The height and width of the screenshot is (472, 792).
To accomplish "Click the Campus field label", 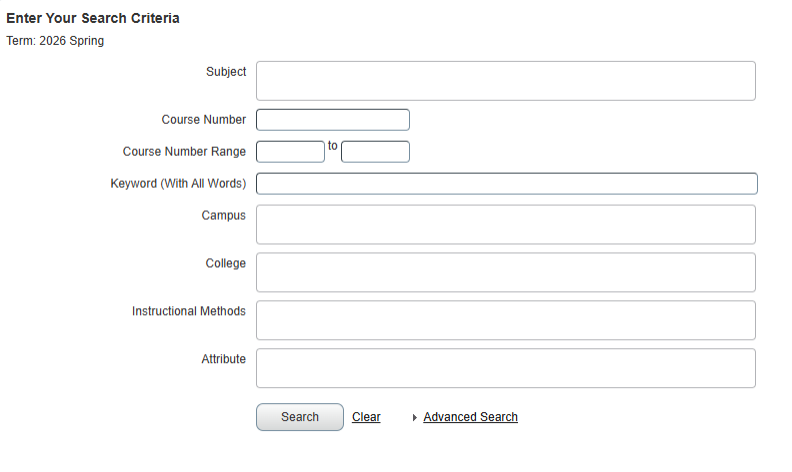I will pos(223,216).
